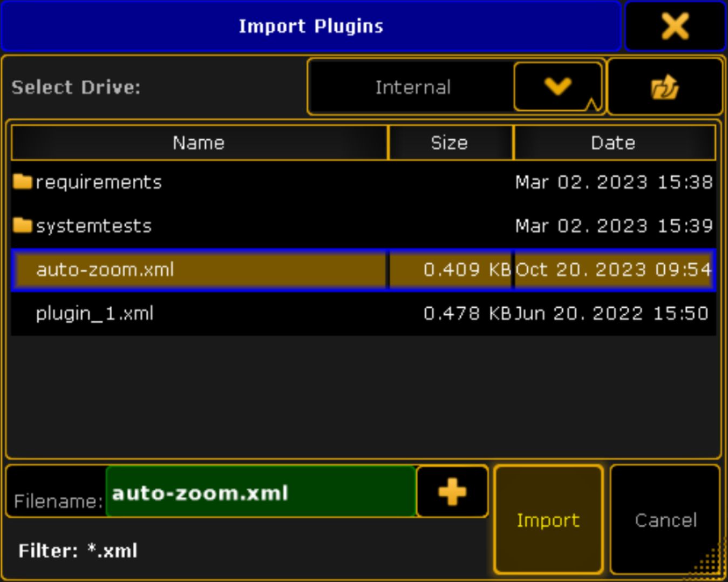728x582 pixels.
Task: Click the Jun 20. 2022 date cell
Action: coord(610,314)
